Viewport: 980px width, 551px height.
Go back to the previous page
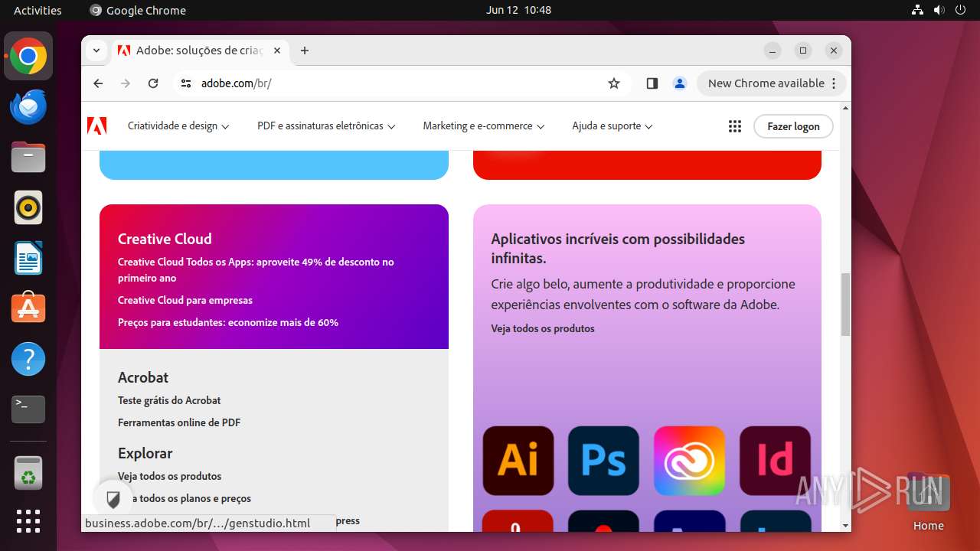coord(98,83)
